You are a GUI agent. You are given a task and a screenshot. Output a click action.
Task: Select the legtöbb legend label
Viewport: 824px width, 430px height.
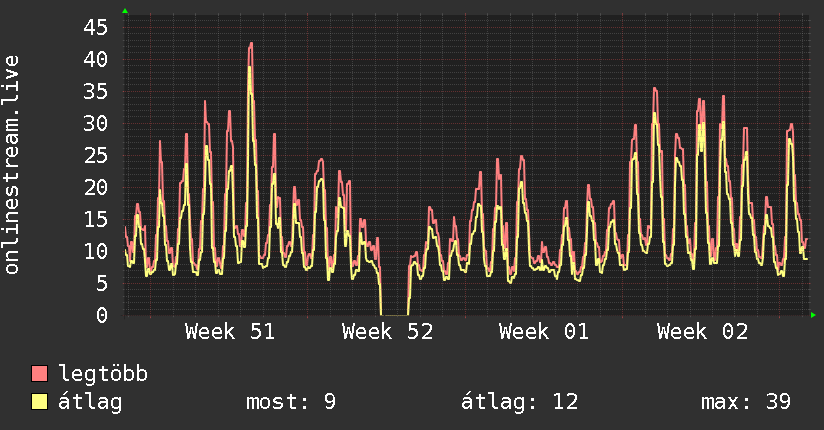(103, 374)
